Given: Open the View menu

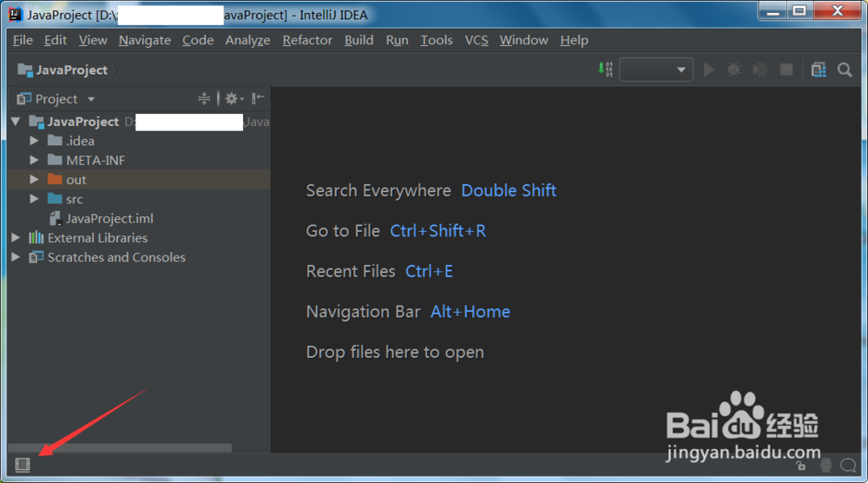Looking at the screenshot, I should (x=93, y=41).
